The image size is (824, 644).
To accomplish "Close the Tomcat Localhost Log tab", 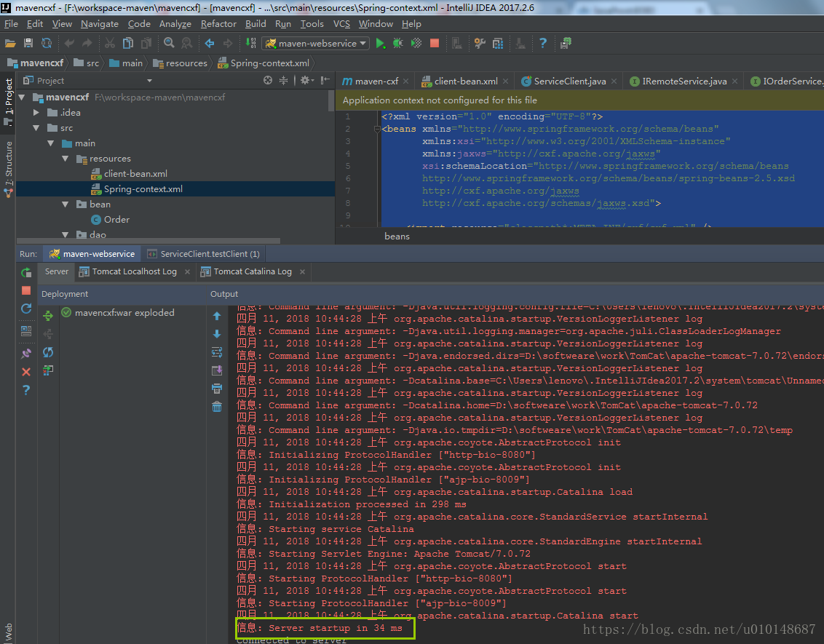I will [187, 271].
